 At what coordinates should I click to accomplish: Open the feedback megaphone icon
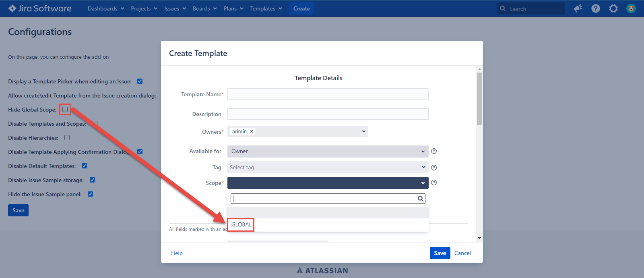pyautogui.click(x=578, y=8)
